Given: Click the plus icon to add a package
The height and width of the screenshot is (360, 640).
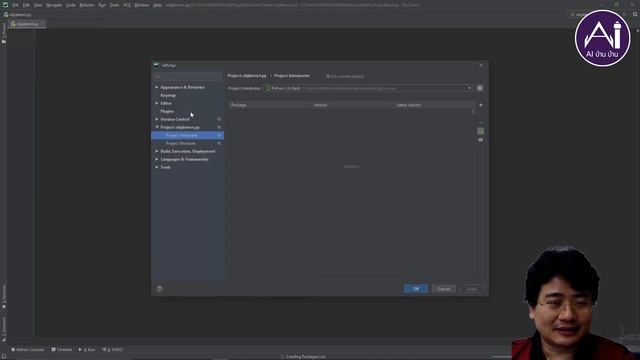Looking at the screenshot, I should pyautogui.click(x=480, y=105).
